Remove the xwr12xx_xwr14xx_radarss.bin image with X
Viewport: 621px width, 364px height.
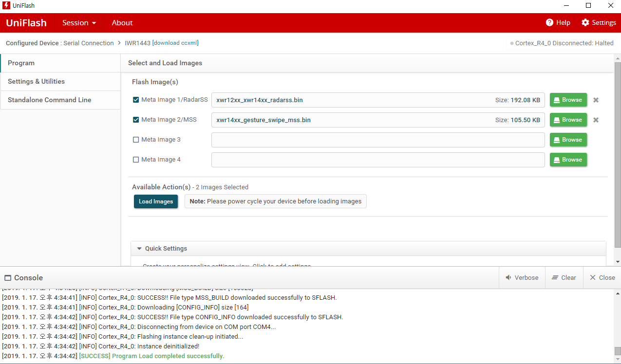596,100
